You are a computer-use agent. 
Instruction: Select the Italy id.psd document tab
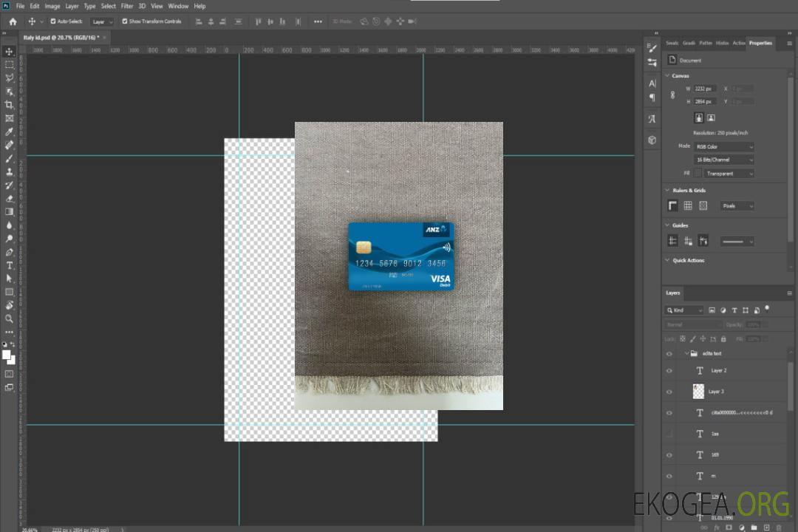click(61, 38)
